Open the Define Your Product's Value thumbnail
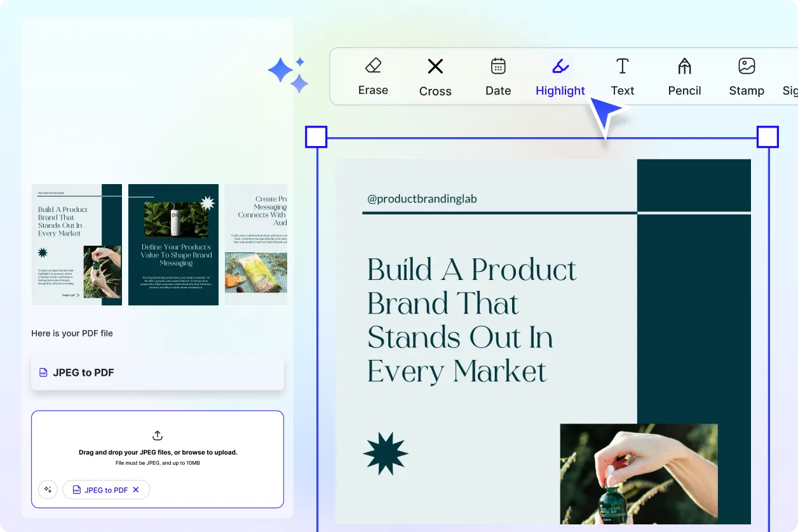The height and width of the screenshot is (532, 798). point(173,244)
